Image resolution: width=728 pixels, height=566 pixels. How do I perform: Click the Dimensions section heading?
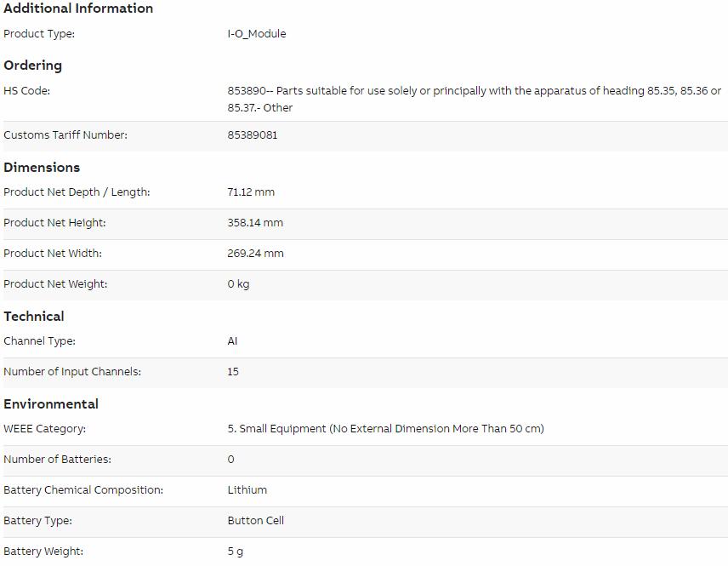pyautogui.click(x=42, y=168)
